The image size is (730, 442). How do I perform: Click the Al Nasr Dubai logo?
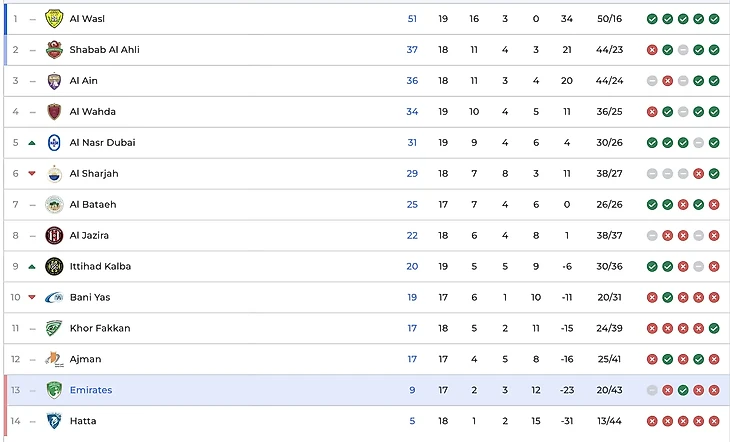point(54,142)
